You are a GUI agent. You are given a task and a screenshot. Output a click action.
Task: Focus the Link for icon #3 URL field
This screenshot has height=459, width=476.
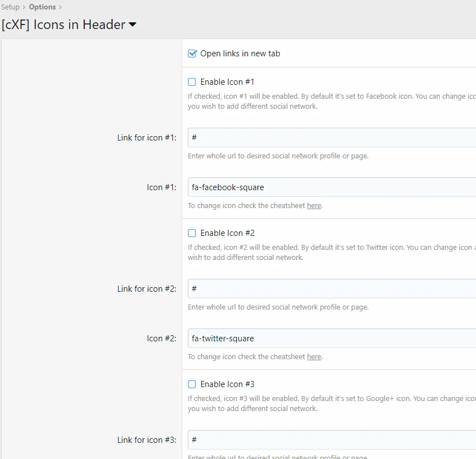[x=332, y=439]
